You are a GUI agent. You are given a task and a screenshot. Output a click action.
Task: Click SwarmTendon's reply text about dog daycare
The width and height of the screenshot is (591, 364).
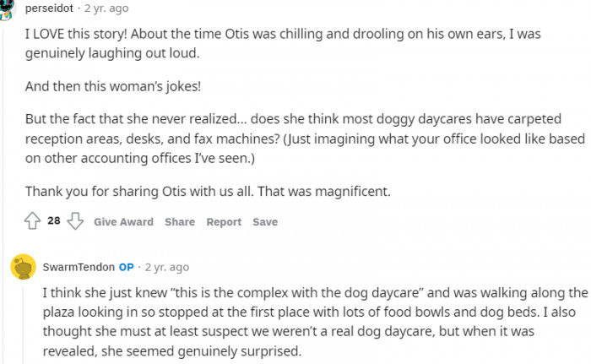pos(314,322)
